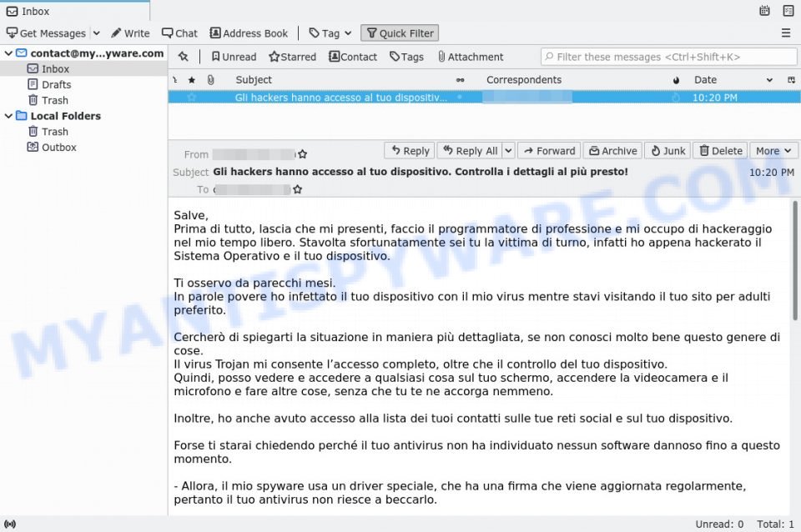
Task: Select the Inbox folder in the sidebar
Action: pos(83,68)
